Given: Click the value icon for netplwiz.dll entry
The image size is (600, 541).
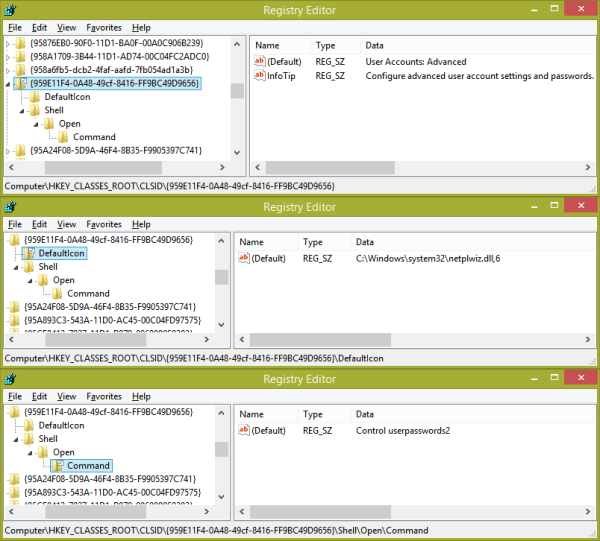Looking at the screenshot, I should point(244,258).
